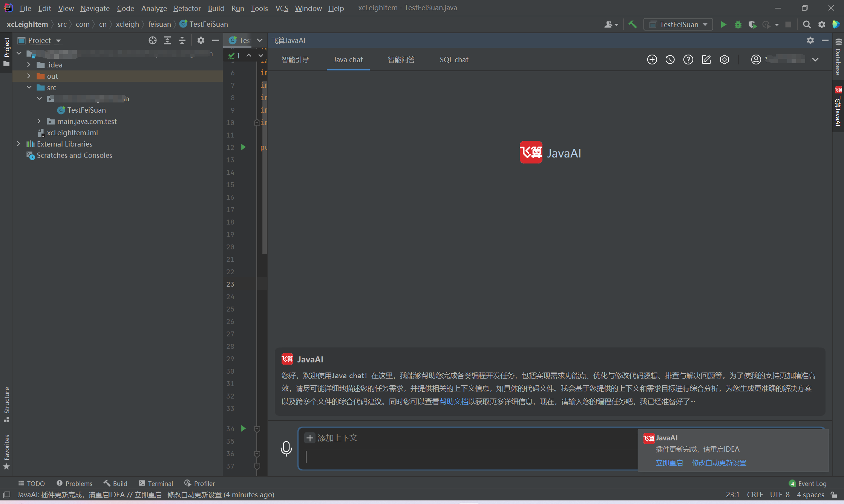Screen dimensions: 844x504
Task: Click the user account avatar icon
Action: pyautogui.click(x=756, y=60)
